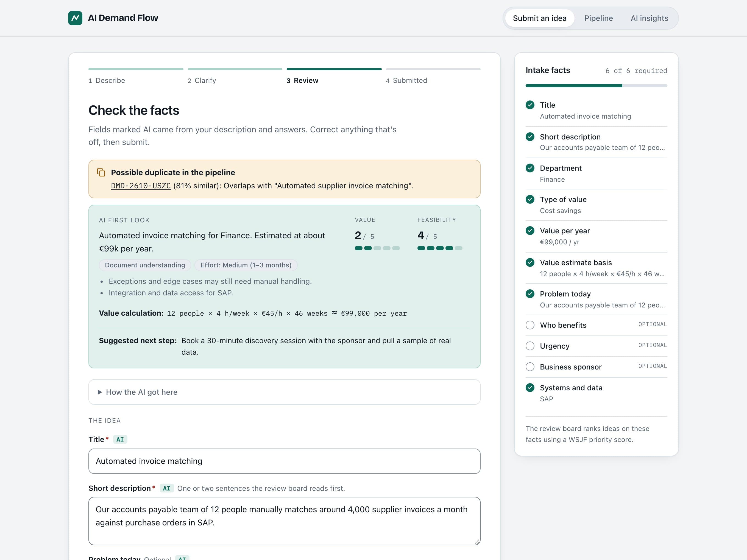
Task: Click the Document understanding tag
Action: (145, 265)
